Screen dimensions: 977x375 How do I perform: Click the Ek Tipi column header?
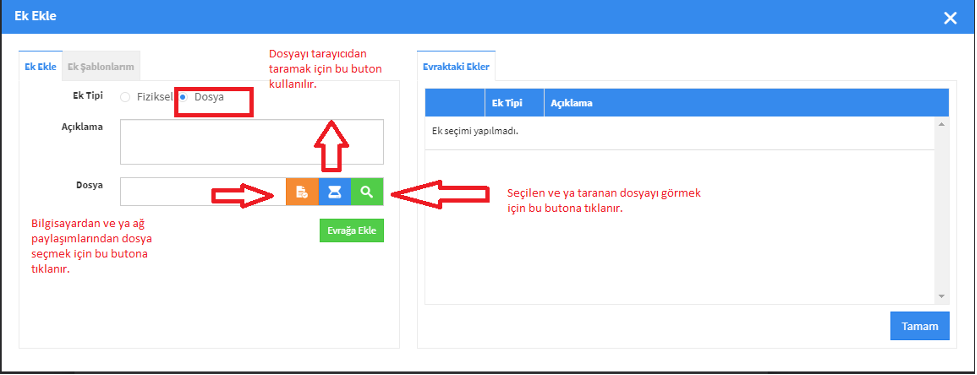pos(515,103)
